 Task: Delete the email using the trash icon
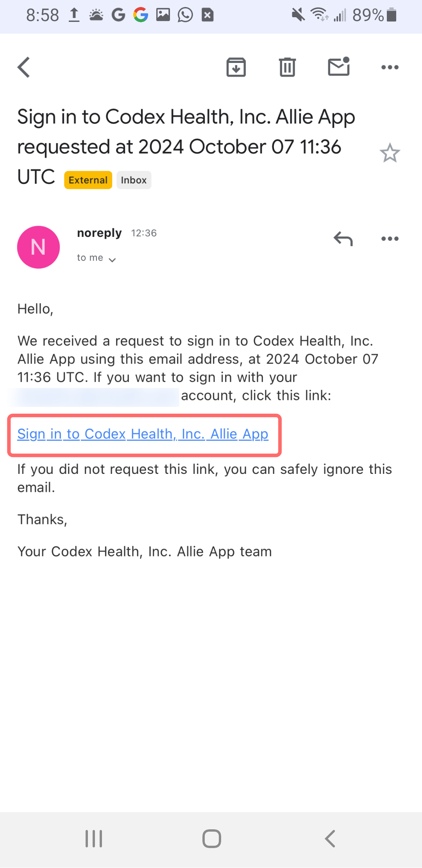pyautogui.click(x=287, y=67)
